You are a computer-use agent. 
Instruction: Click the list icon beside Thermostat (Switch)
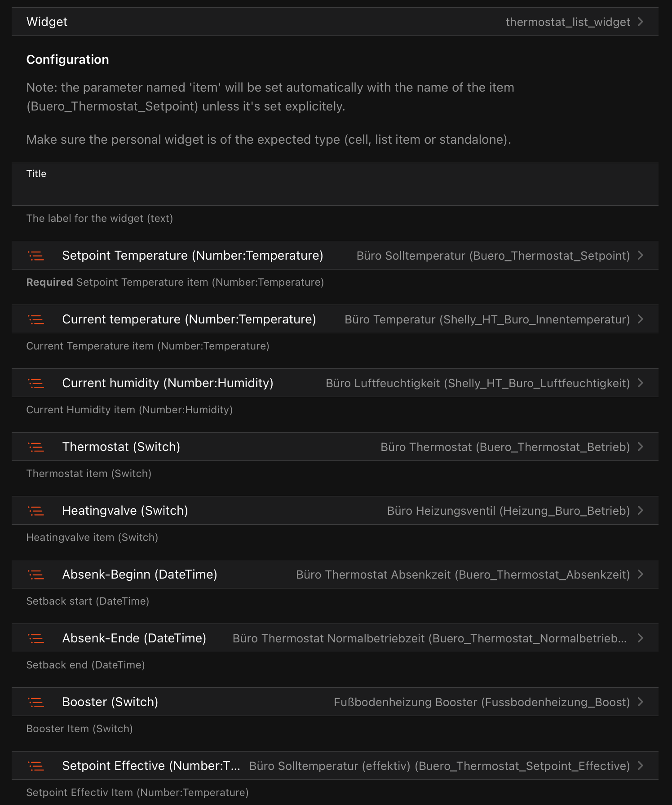(x=36, y=447)
